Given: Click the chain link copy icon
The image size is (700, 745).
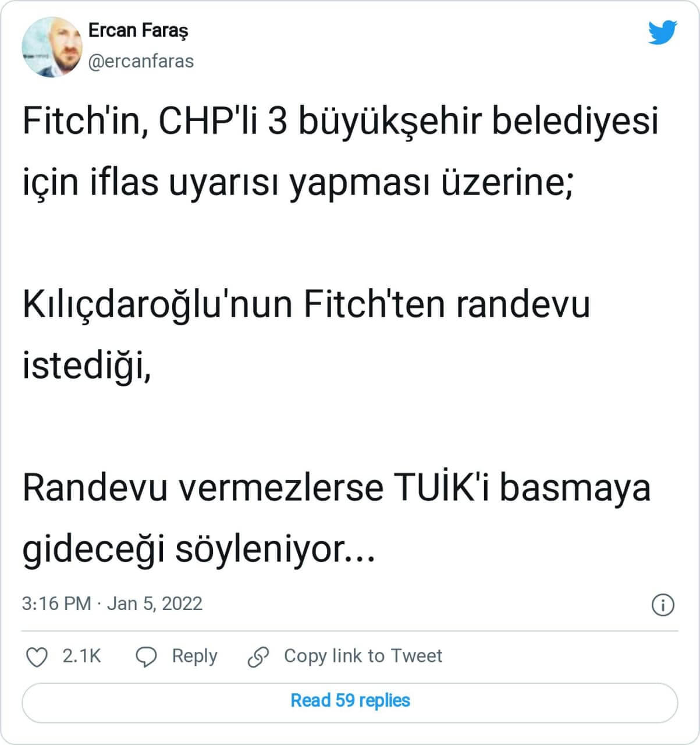Looking at the screenshot, I should pos(258,657).
